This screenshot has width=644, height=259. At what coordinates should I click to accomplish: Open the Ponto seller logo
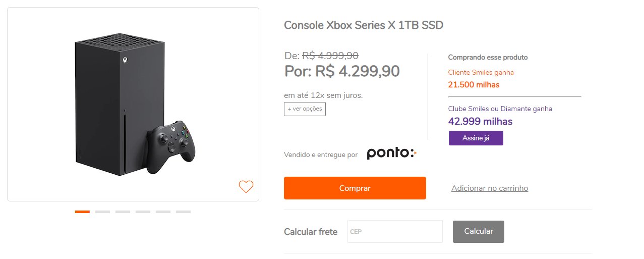392,153
